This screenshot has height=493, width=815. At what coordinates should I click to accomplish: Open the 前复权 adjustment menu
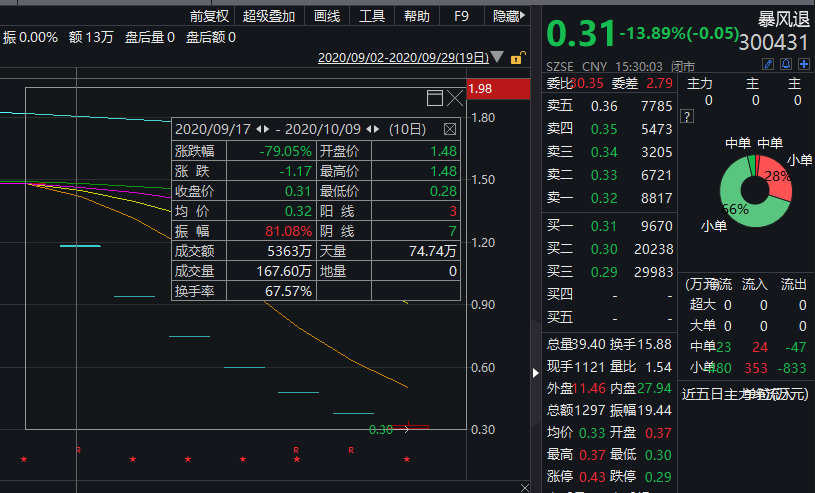[209, 16]
